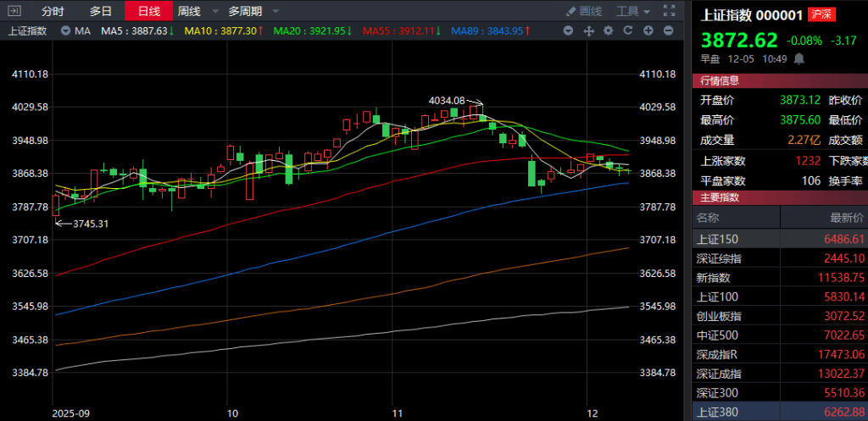Click the refresh chart icon
The image size is (868, 421).
(628, 30)
